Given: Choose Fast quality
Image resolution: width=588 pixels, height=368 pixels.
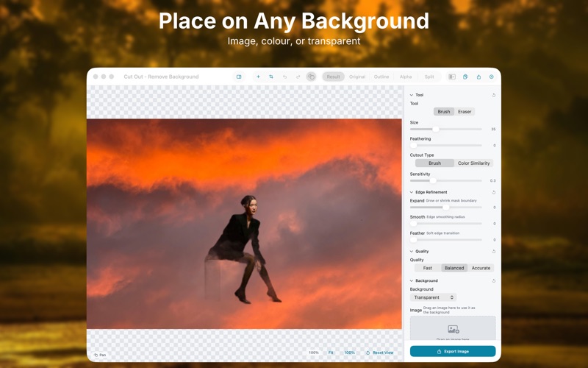Looking at the screenshot, I should [428, 268].
